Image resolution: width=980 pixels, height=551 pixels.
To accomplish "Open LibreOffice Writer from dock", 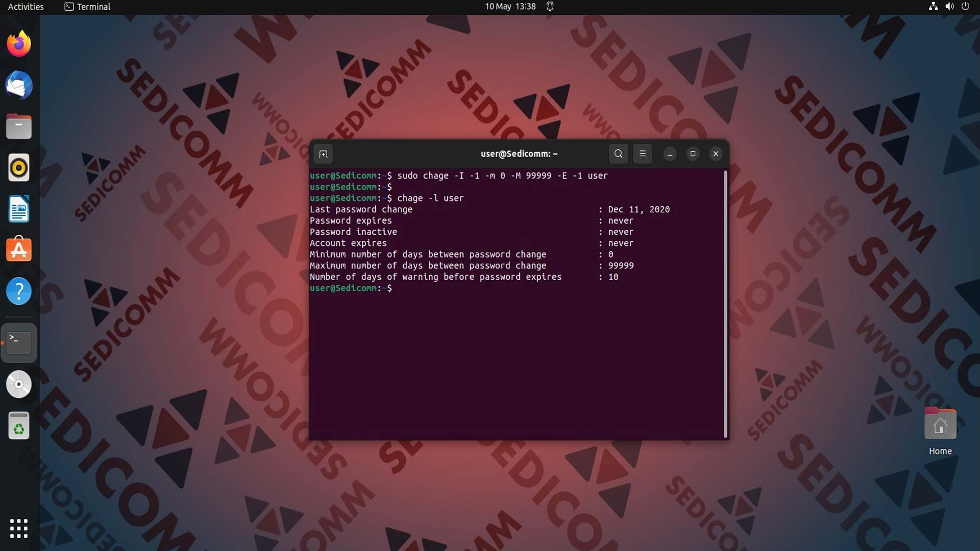I will point(19,209).
